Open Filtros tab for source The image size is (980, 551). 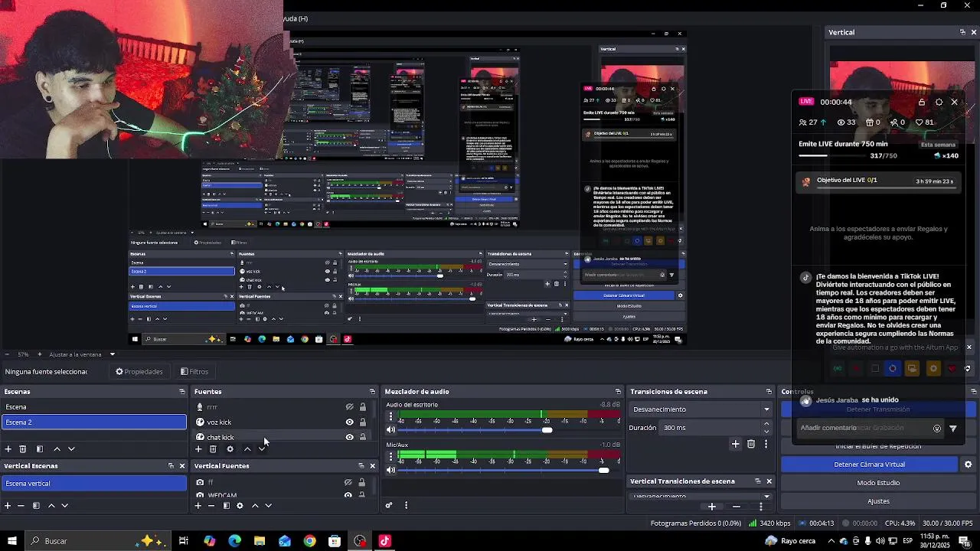pyautogui.click(x=194, y=372)
